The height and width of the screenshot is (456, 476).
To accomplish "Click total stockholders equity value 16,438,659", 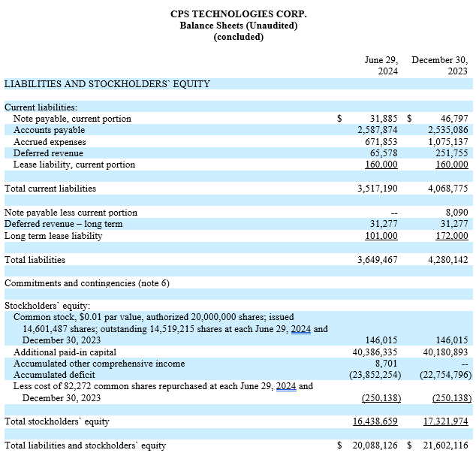I will [375, 421].
